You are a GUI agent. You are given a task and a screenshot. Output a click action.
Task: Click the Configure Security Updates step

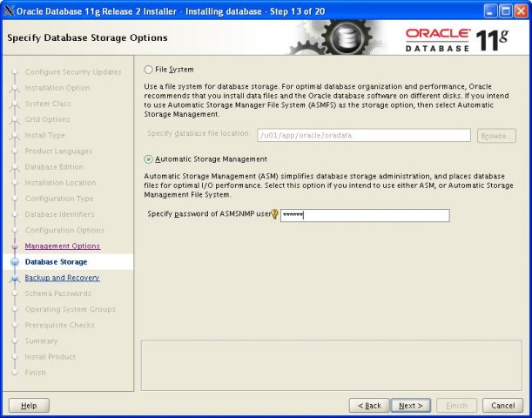point(73,72)
